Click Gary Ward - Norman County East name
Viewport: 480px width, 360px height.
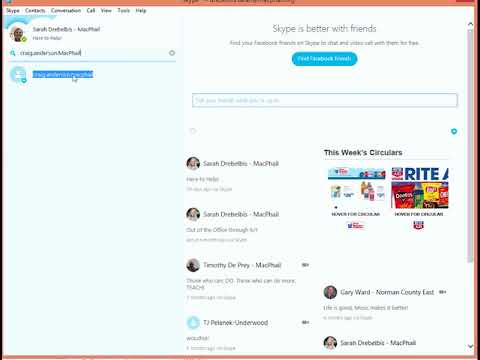click(387, 292)
